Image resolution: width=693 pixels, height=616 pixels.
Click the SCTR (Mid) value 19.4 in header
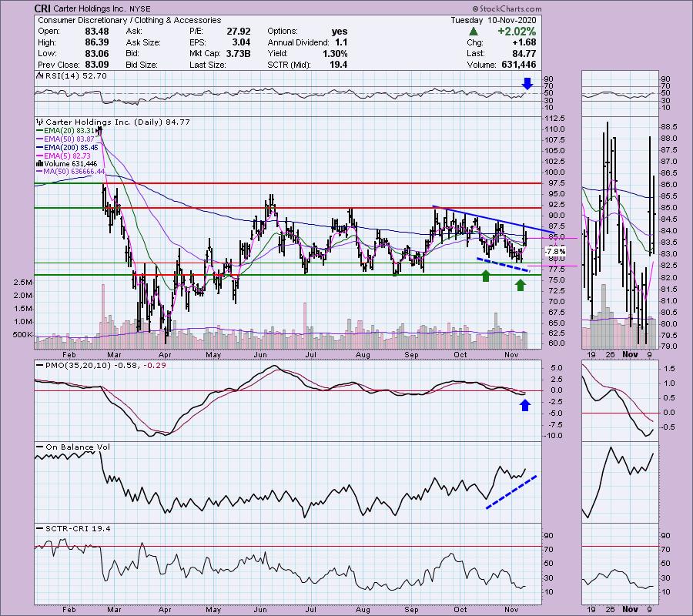click(x=338, y=65)
